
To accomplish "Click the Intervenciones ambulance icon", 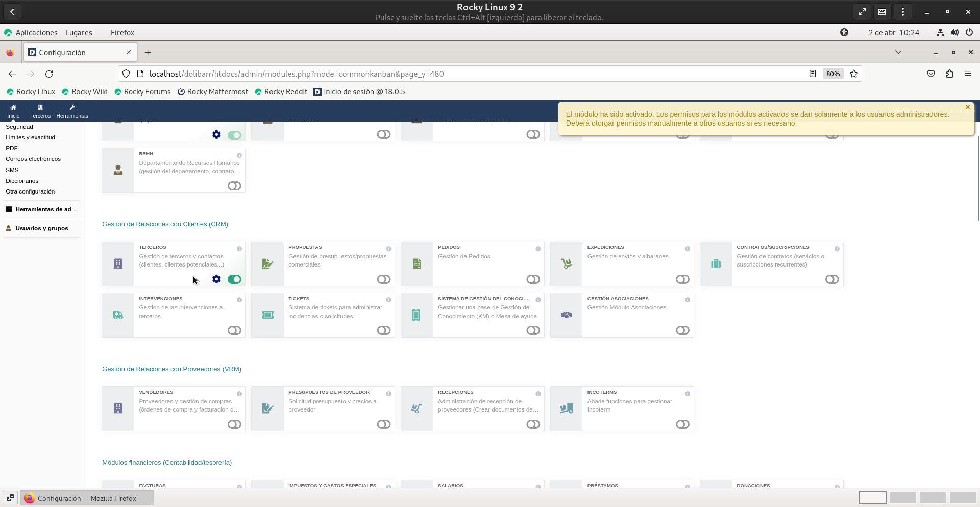I will pyautogui.click(x=118, y=315).
